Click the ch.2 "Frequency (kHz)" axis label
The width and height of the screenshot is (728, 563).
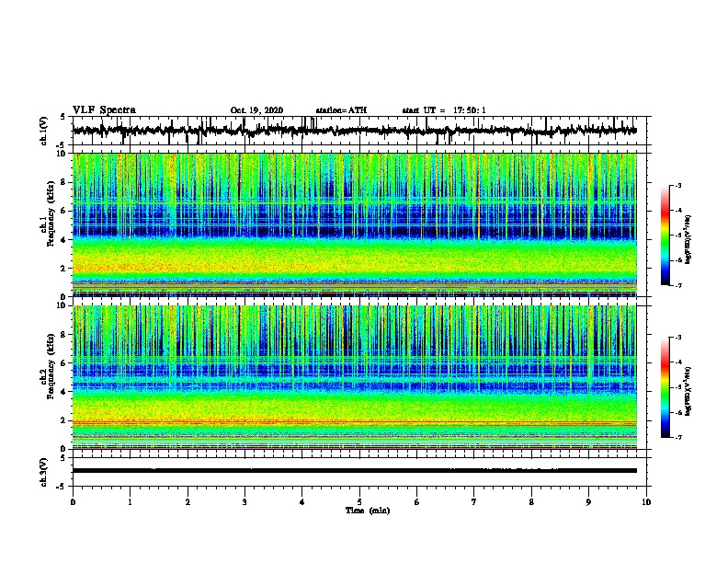click(51, 367)
